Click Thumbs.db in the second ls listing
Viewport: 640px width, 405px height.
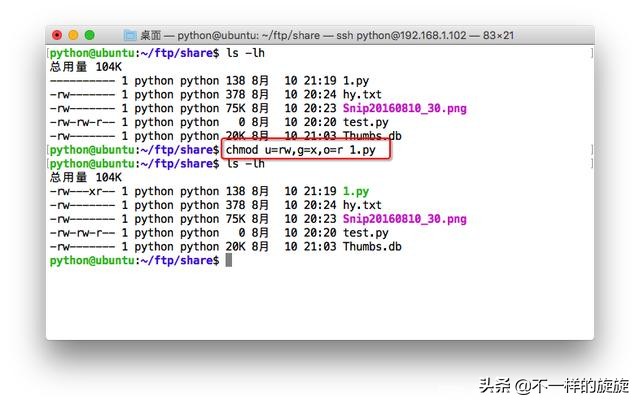click(x=372, y=247)
